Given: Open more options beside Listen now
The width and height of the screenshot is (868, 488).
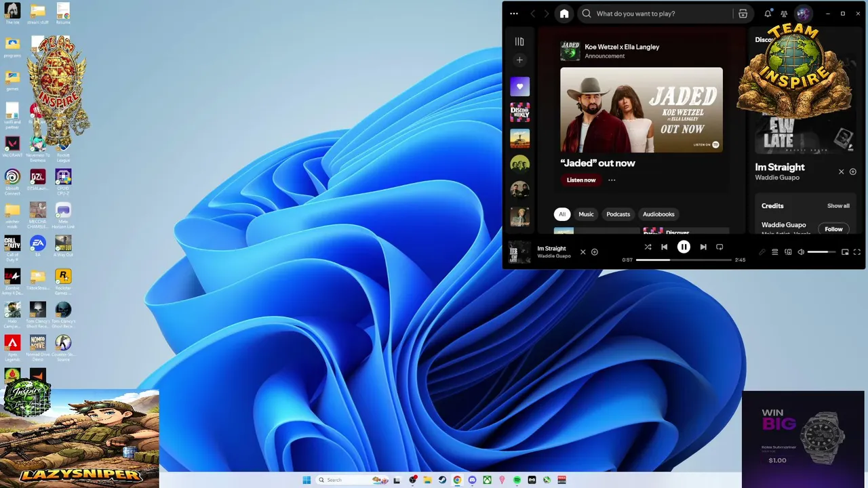Looking at the screenshot, I should coord(612,180).
